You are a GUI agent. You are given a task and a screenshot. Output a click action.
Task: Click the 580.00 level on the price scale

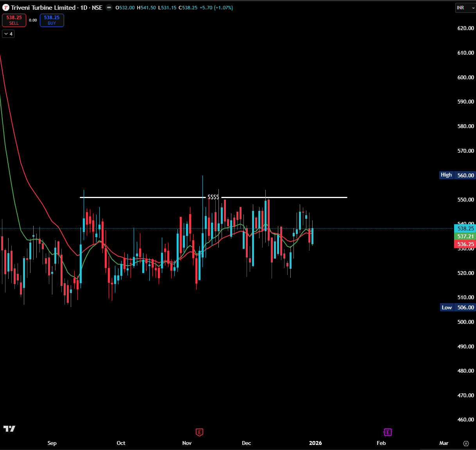pyautogui.click(x=465, y=126)
